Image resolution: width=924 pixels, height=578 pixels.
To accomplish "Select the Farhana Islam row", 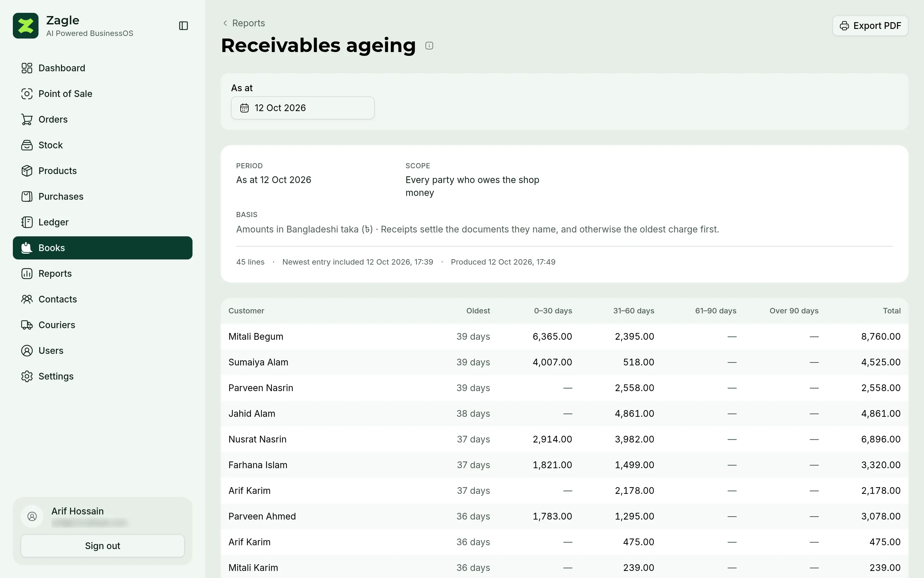I will click(564, 465).
